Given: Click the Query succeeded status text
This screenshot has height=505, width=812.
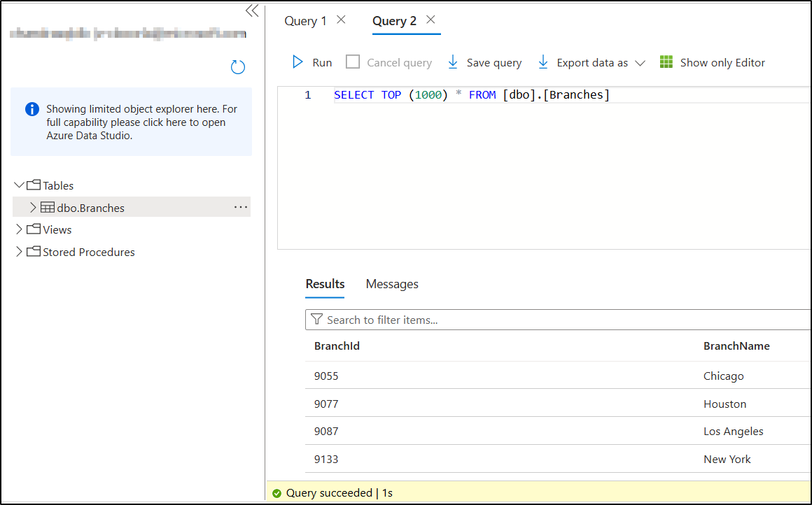Looking at the screenshot, I should coord(339,493).
